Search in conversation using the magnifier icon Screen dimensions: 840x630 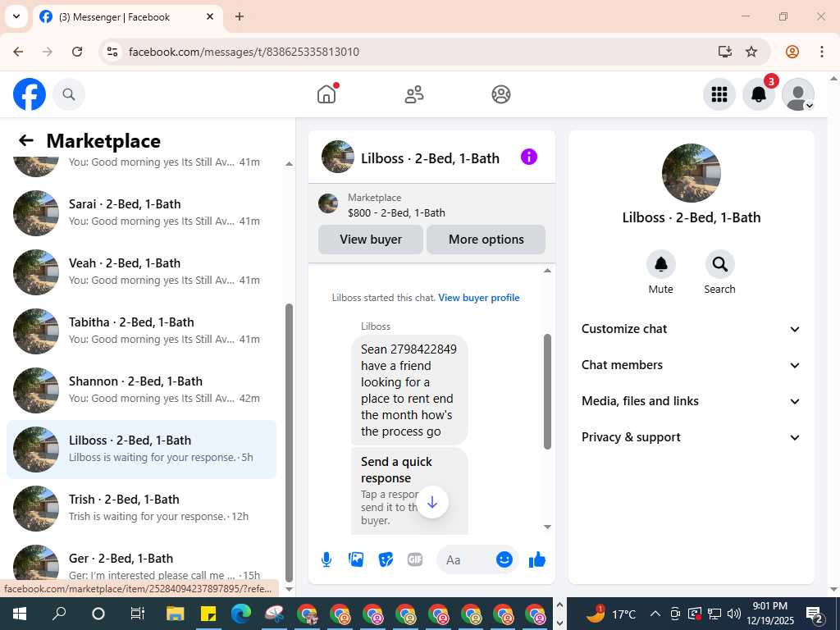(x=719, y=264)
